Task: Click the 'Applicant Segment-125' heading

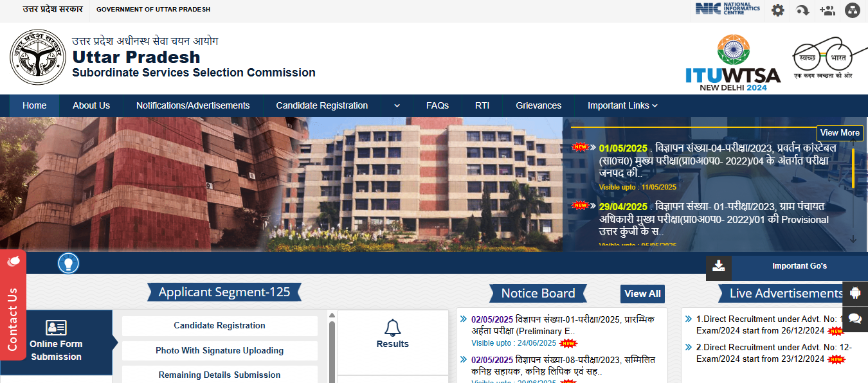Action: click(224, 292)
